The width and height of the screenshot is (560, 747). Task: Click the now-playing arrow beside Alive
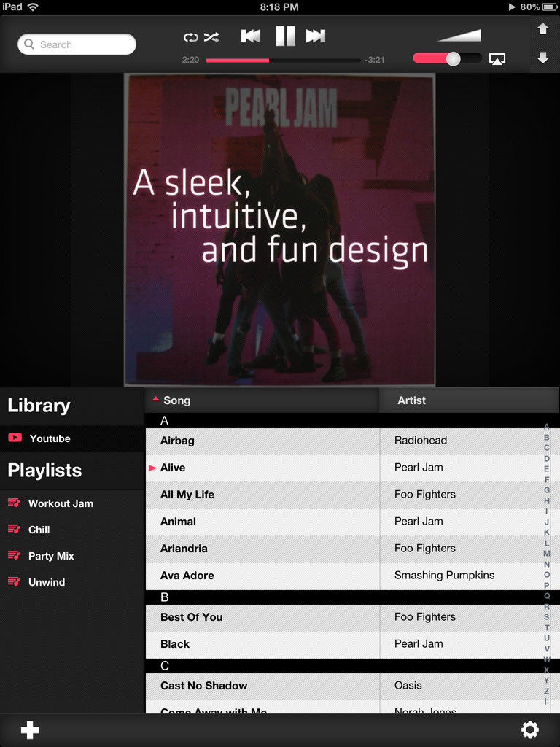[152, 468]
